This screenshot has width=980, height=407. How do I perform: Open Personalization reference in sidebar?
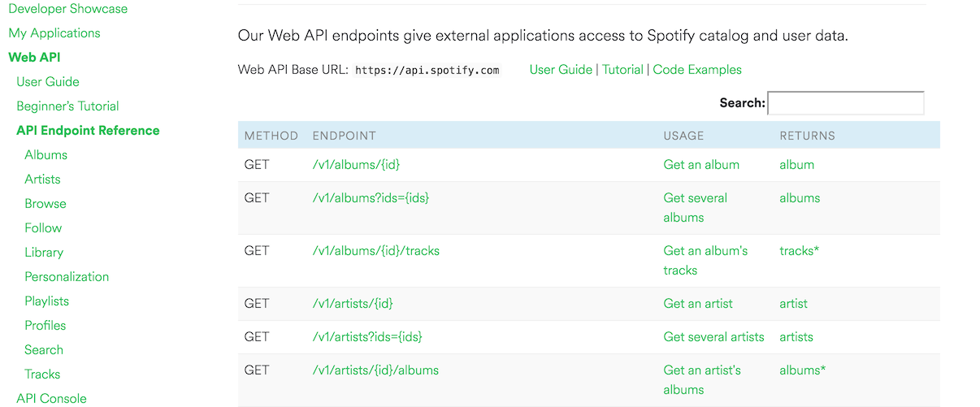tap(67, 277)
